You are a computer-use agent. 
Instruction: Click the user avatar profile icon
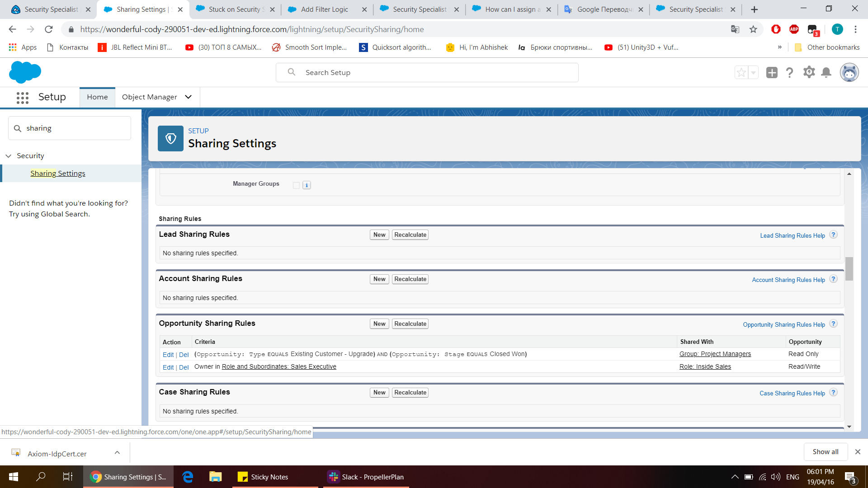tap(849, 72)
